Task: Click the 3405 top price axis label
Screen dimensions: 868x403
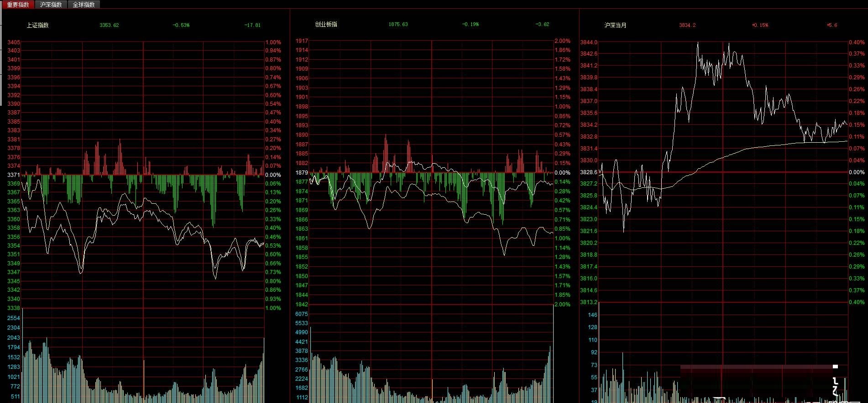Action: [x=14, y=42]
